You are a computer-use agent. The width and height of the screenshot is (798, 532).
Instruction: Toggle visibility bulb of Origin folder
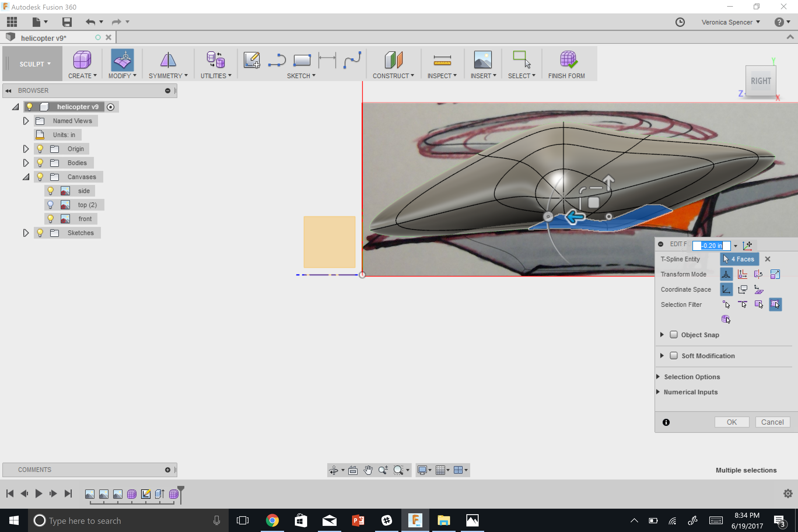[40, 149]
